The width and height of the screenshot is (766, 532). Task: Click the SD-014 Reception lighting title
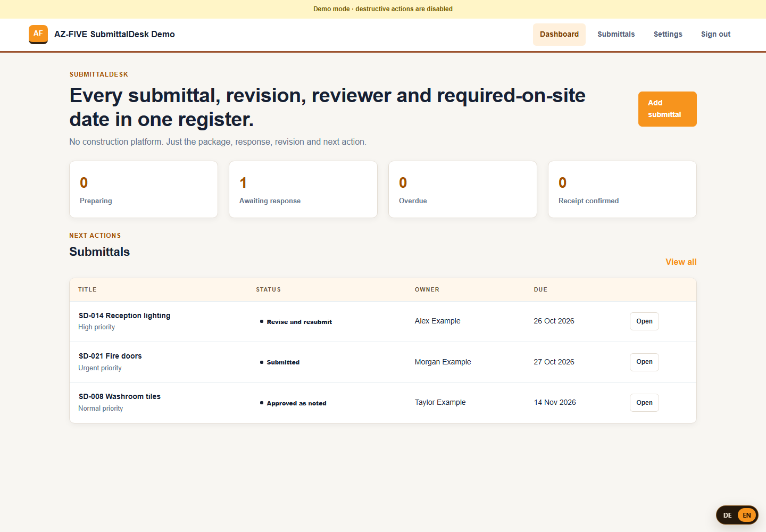124,315
